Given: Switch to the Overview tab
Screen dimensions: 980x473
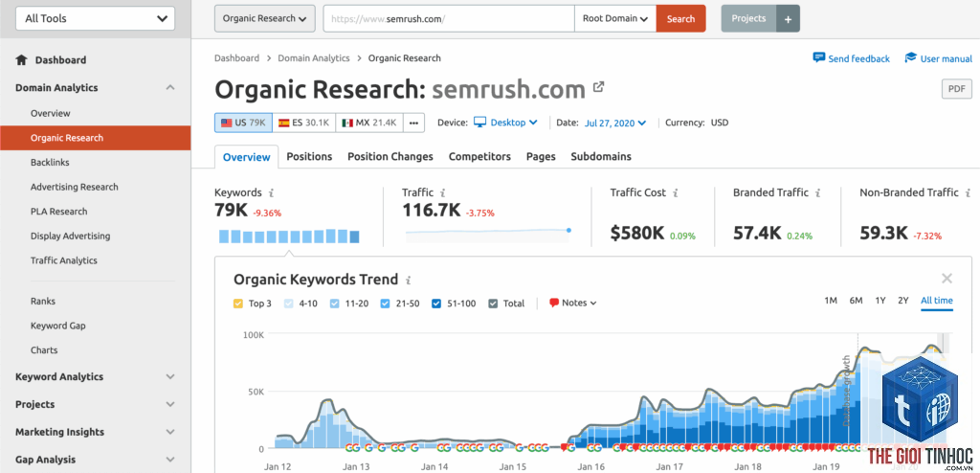Looking at the screenshot, I should [246, 157].
